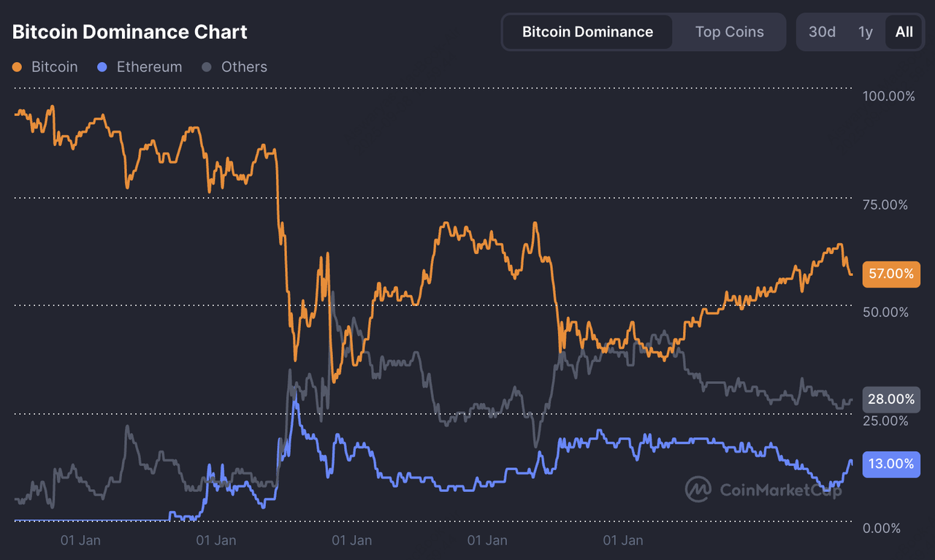Select the 1y time range

coord(866,32)
